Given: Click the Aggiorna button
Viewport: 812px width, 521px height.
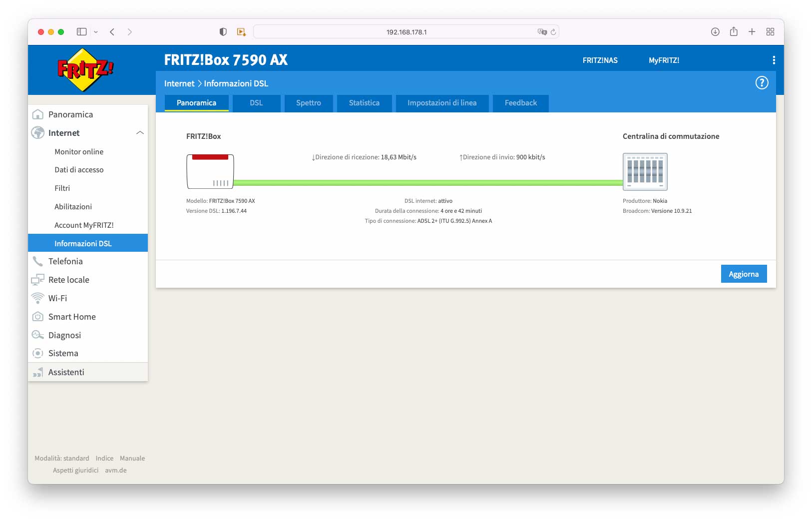Looking at the screenshot, I should [744, 274].
